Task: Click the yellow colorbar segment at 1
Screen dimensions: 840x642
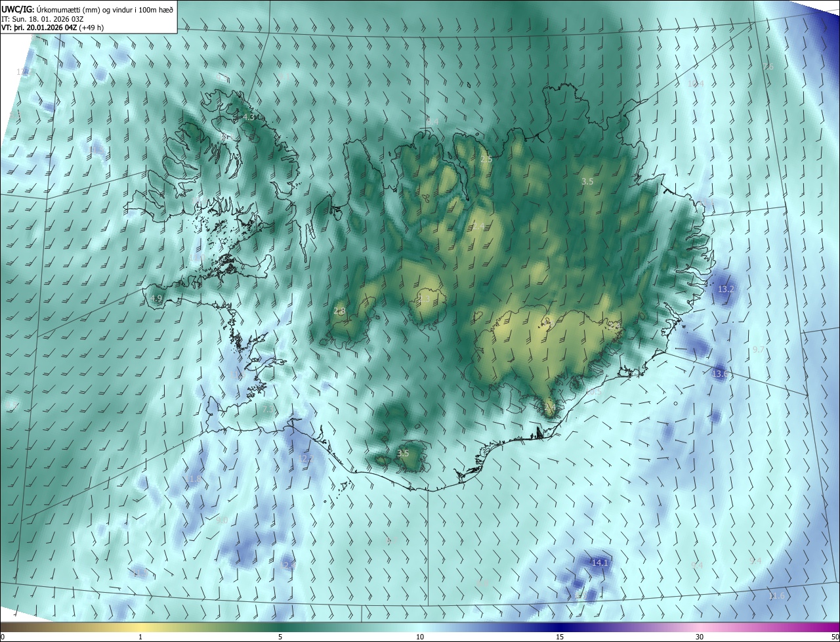Action: (x=140, y=628)
